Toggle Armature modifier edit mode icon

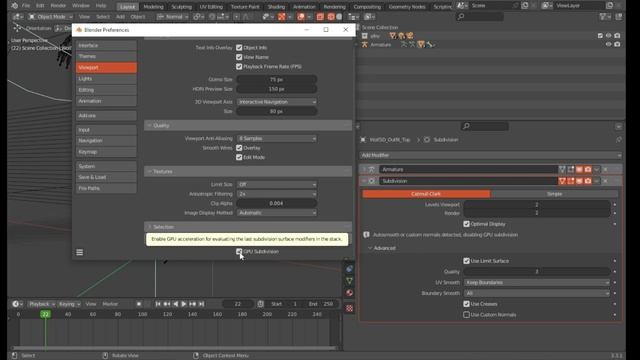coord(571,169)
